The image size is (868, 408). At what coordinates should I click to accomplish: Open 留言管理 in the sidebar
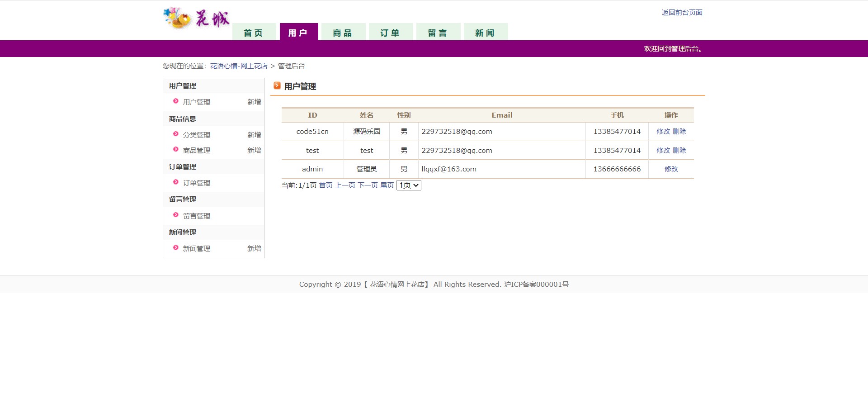click(x=197, y=216)
